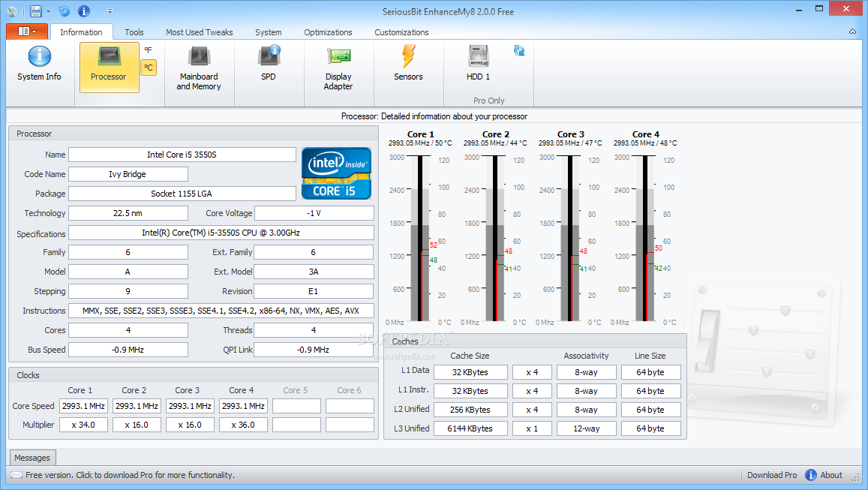Click the L2 Unified cache size 256 KBytes

470,410
